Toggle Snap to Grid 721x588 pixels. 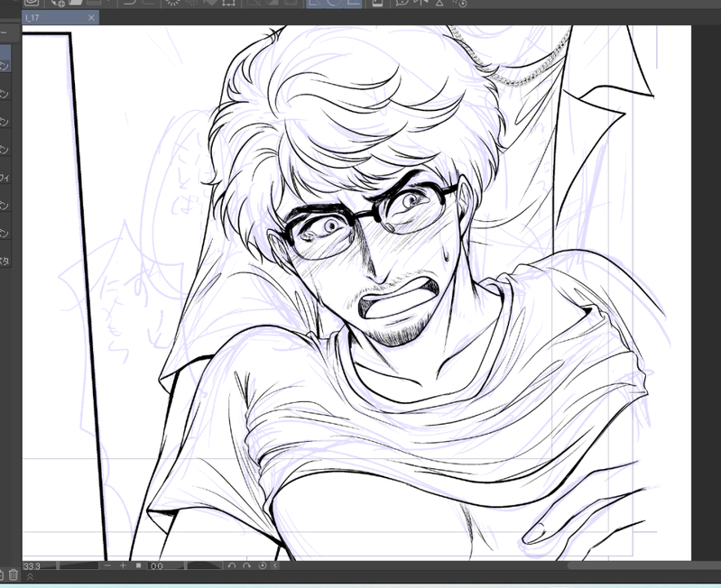[353, 3]
